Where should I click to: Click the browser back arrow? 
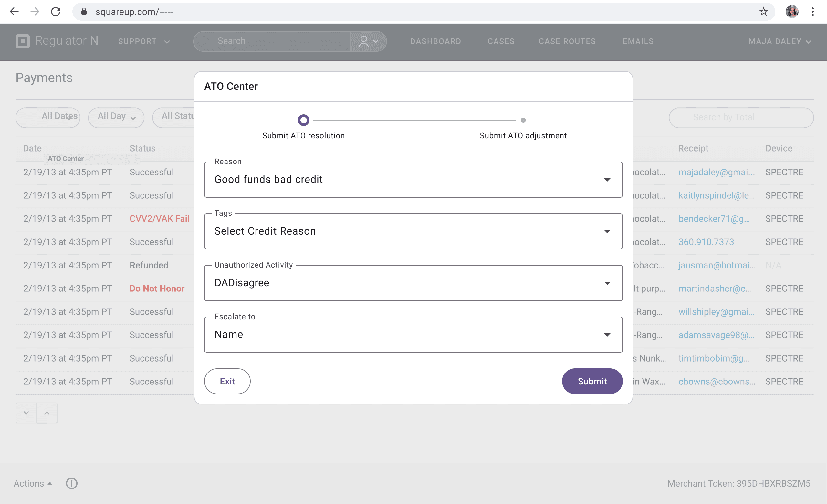14,12
